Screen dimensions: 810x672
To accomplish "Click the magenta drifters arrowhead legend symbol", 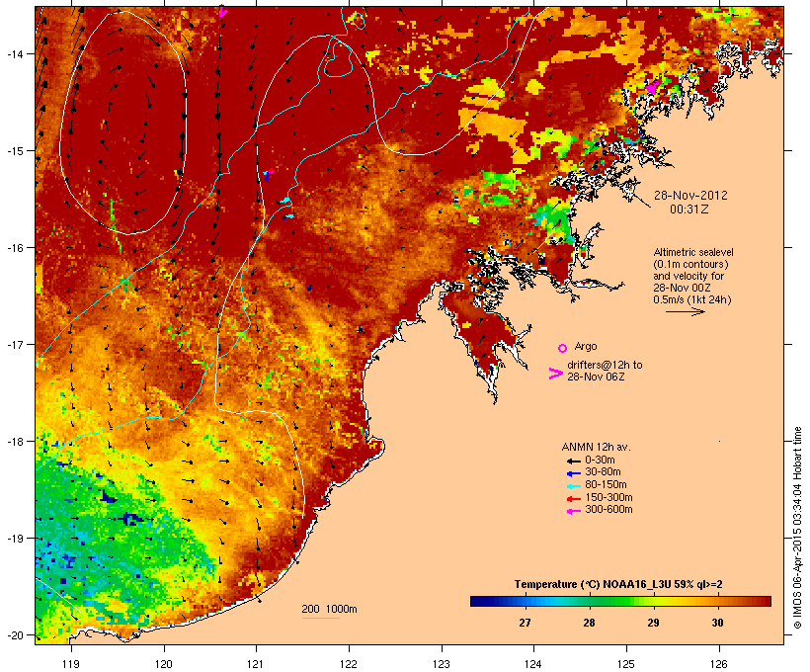I will click(555, 374).
